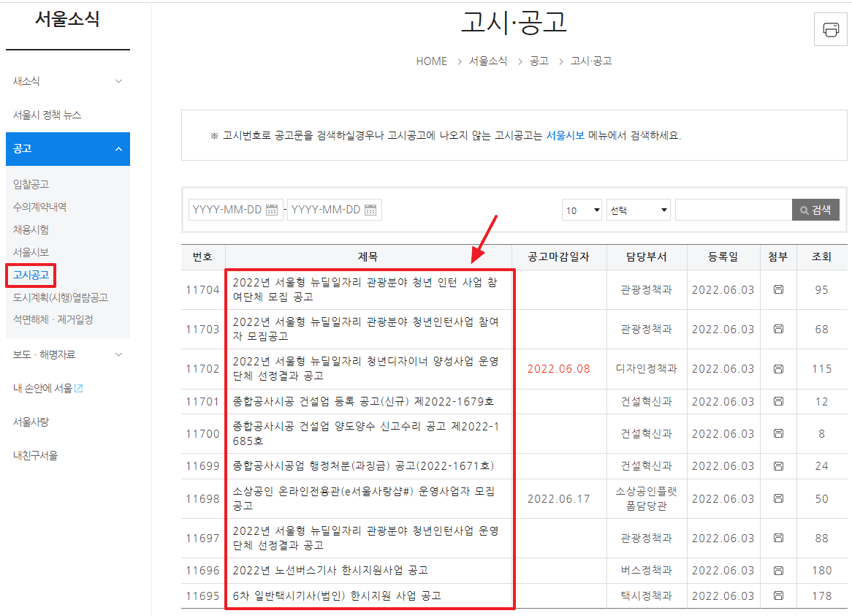The width and height of the screenshot is (852, 616).
Task: Click the 등록일 column header
Action: tap(723, 257)
